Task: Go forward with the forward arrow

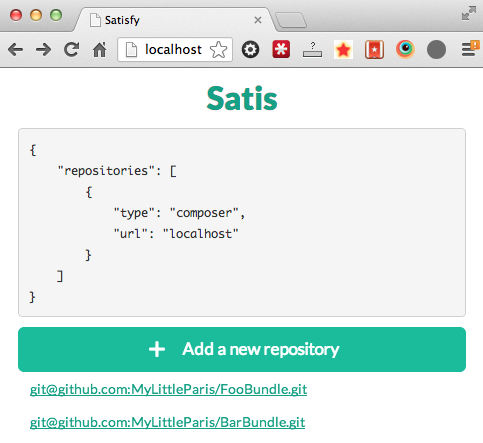Action: [43, 50]
